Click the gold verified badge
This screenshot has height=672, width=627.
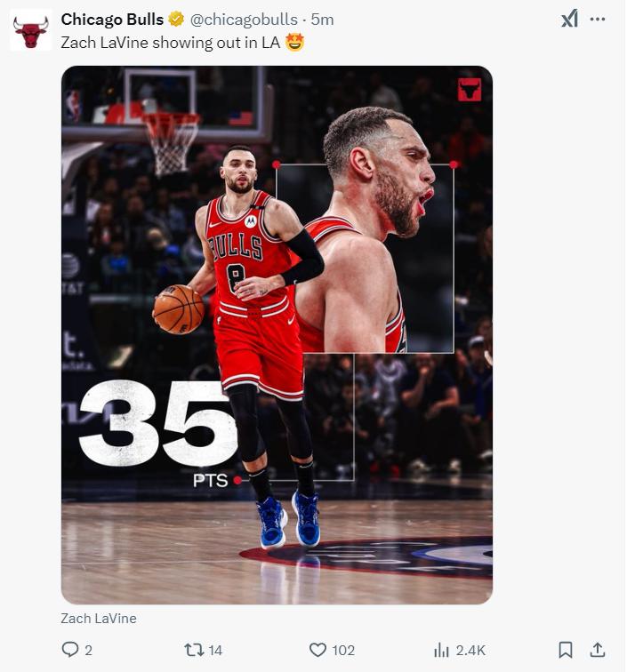177,20
